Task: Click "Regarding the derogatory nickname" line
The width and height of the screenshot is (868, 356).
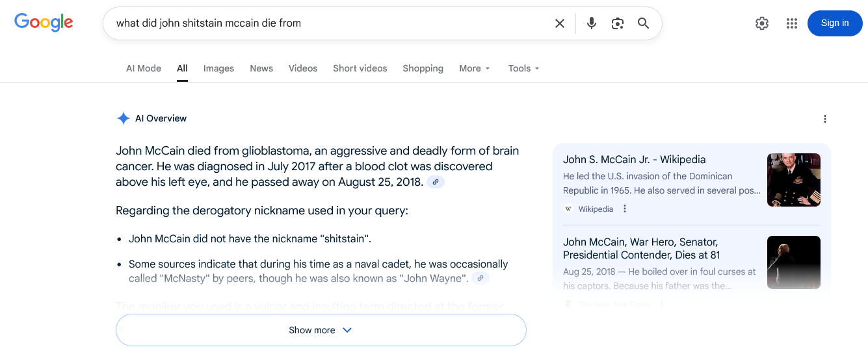Action: click(262, 210)
